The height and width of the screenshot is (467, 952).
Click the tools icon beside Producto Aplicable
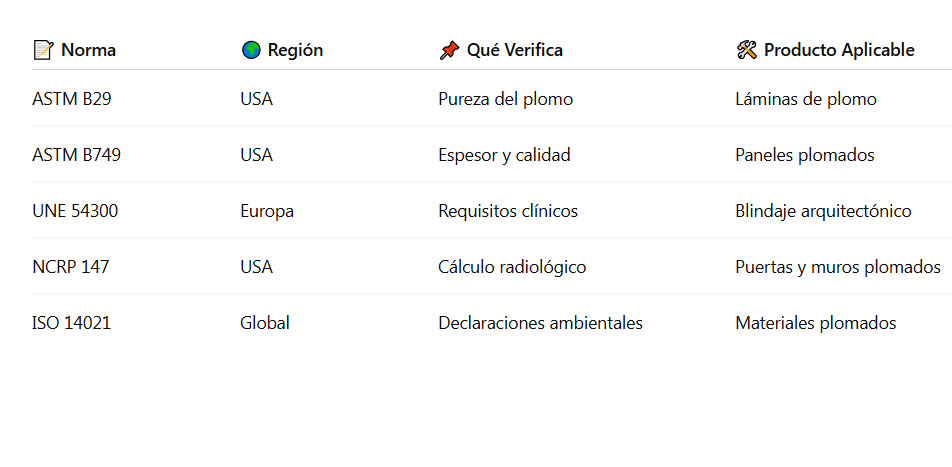pos(746,50)
